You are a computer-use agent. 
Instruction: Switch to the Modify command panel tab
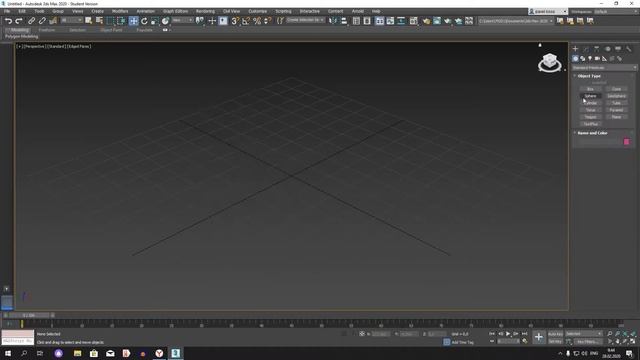(586, 49)
